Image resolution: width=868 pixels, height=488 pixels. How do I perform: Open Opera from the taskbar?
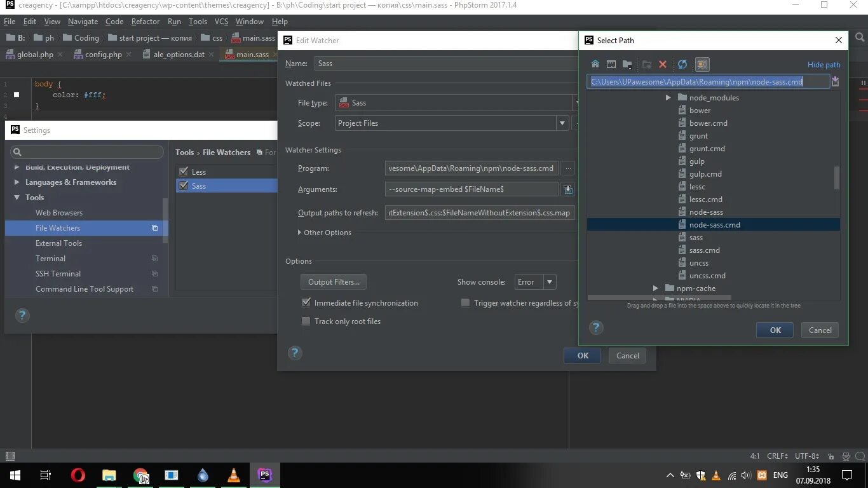pyautogui.click(x=78, y=475)
